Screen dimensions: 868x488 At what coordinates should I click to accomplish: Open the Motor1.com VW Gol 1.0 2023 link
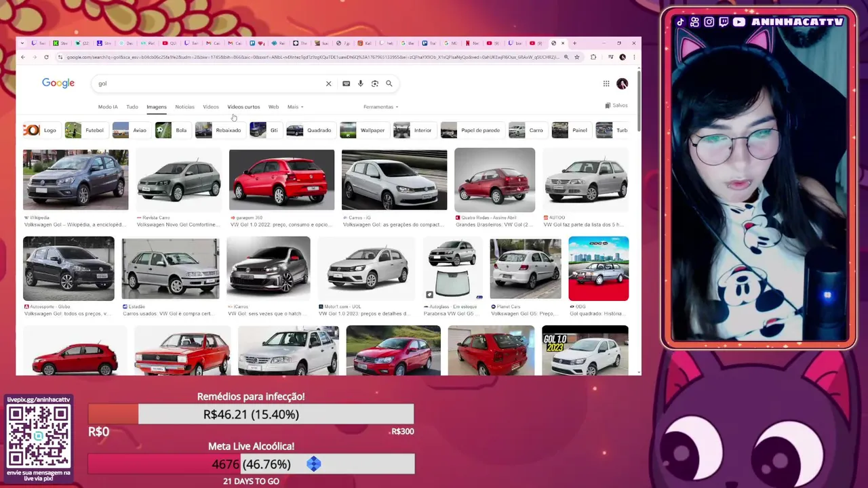tap(364, 314)
